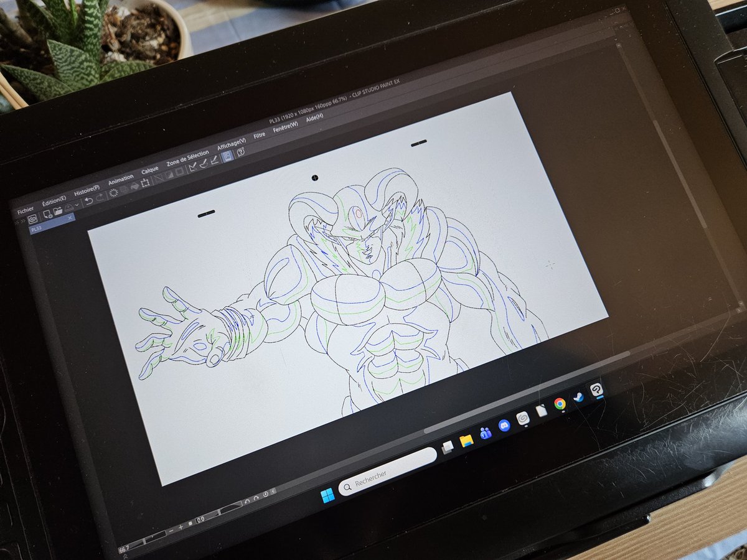Click the reset display square icon
Image resolution: width=747 pixels, height=560 pixels.
coord(190,523)
